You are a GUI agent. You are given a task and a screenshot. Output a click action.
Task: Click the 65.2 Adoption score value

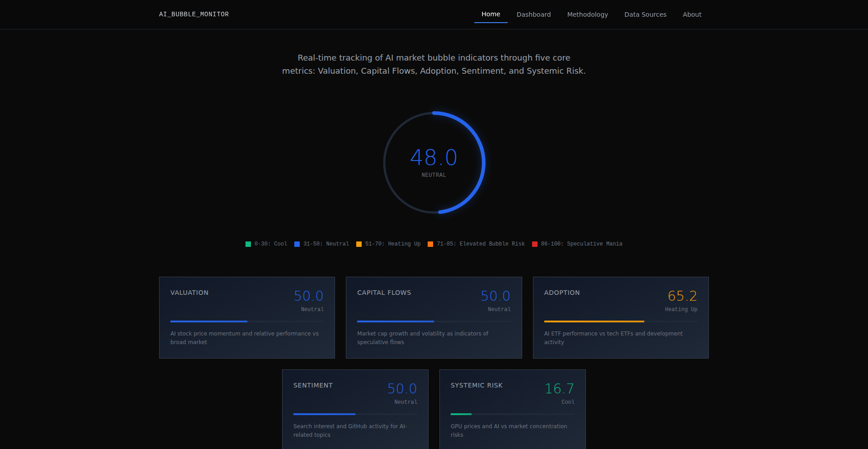[x=683, y=296]
